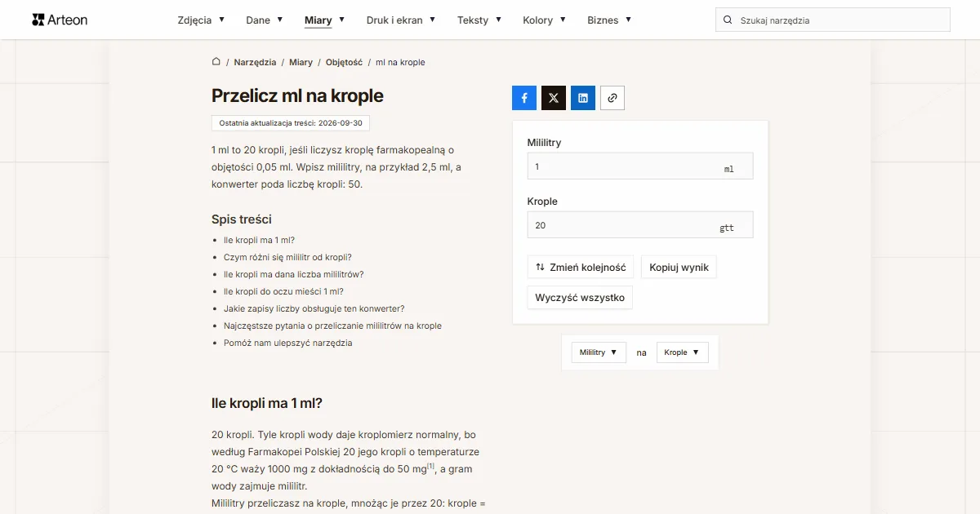Click the Krople result field
Image resolution: width=980 pixels, height=514 pixels.
click(x=640, y=225)
